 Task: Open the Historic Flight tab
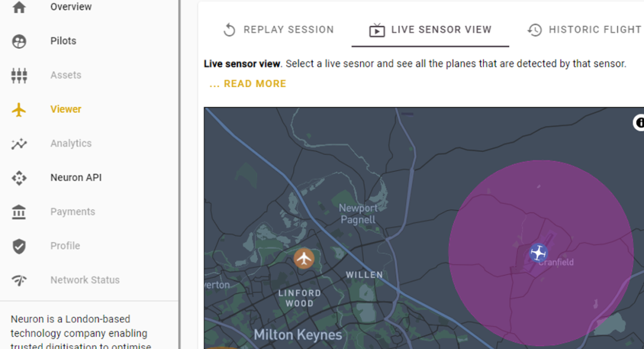pos(584,30)
